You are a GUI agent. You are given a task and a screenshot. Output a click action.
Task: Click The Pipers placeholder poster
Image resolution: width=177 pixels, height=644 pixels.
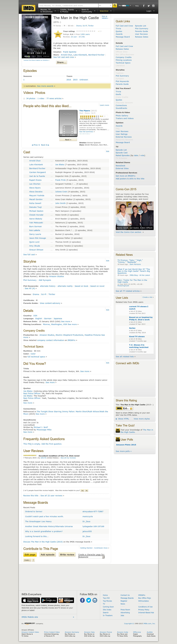point(68,123)
